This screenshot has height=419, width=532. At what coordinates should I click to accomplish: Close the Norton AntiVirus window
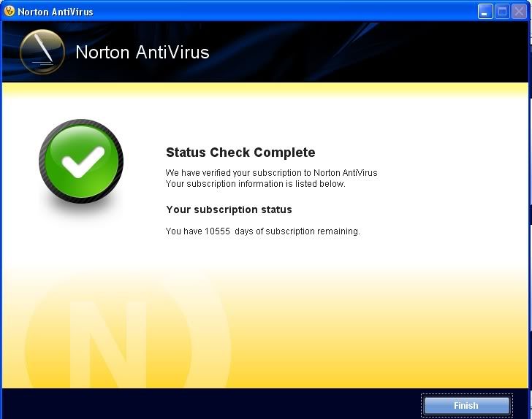(519, 12)
